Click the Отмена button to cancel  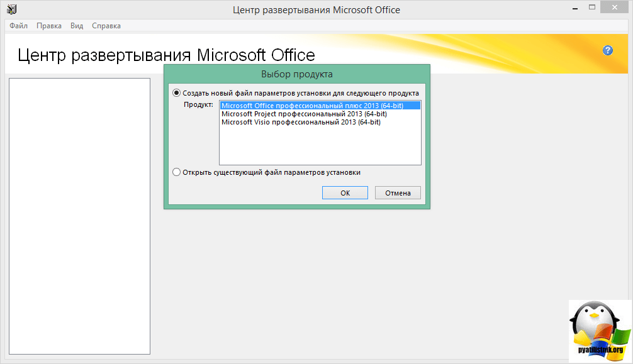[398, 193]
